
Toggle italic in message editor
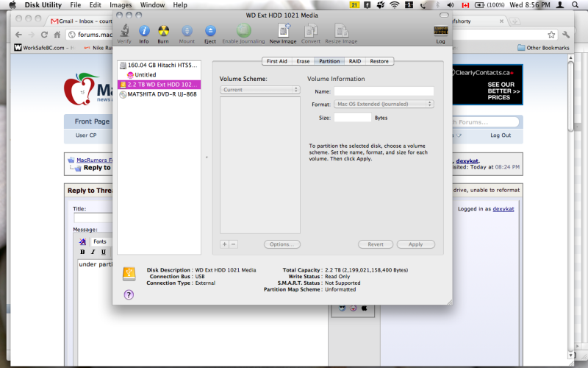point(93,252)
